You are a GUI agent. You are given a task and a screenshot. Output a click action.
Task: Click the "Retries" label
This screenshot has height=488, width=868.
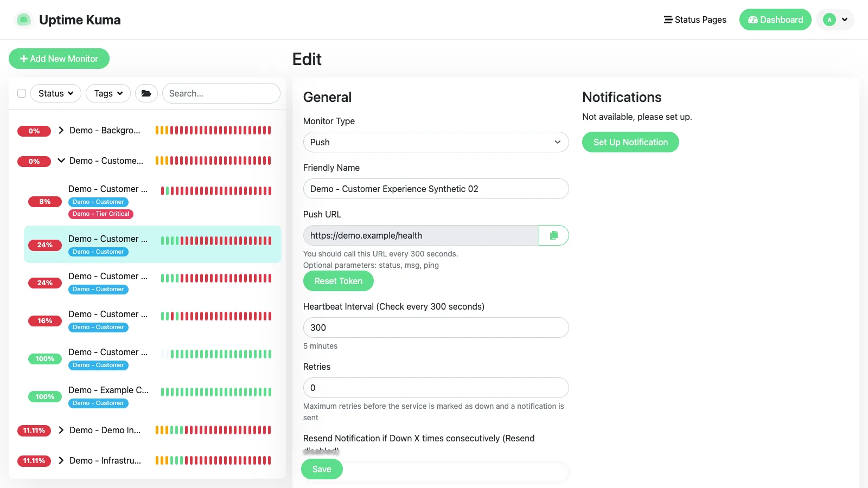(317, 367)
